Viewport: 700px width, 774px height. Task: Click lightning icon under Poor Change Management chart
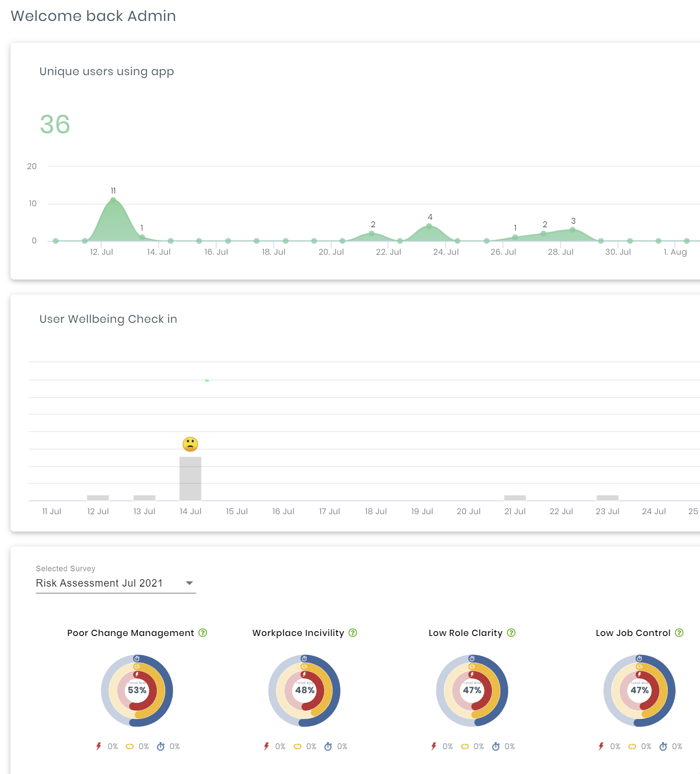(99, 746)
